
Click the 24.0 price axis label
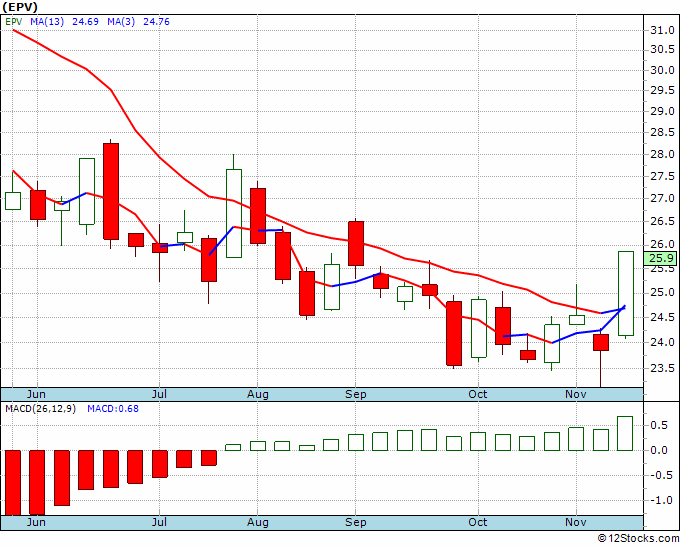662,343
